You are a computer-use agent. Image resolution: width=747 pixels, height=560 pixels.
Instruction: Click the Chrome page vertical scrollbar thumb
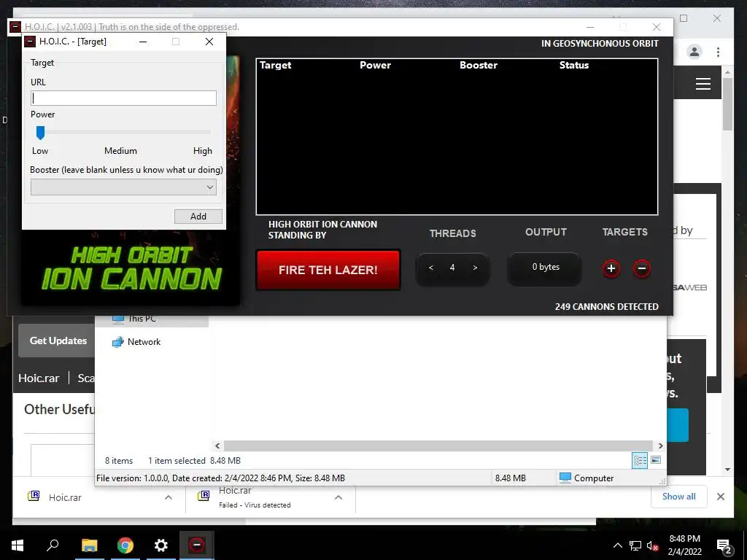727,104
